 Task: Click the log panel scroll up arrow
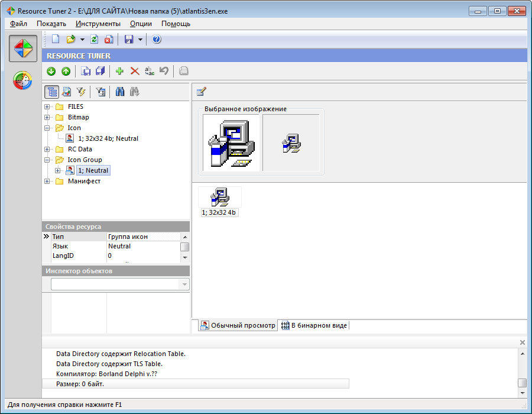pyautogui.click(x=523, y=354)
